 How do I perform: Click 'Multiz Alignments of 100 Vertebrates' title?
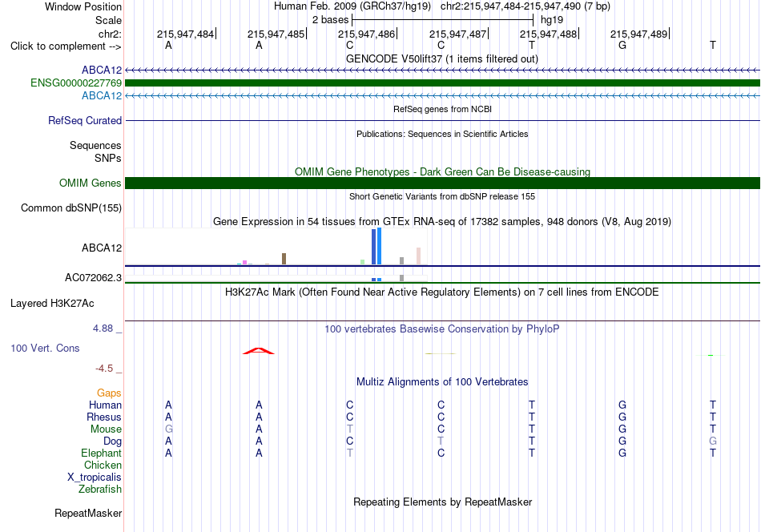point(442,382)
